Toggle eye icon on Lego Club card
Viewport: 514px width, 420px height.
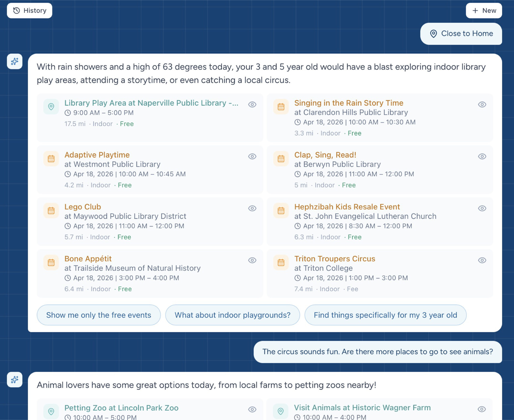(252, 208)
